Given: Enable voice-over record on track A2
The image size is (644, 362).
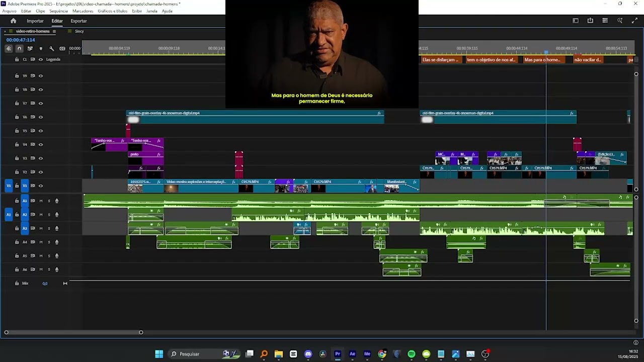Looking at the screenshot, I should tap(56, 215).
